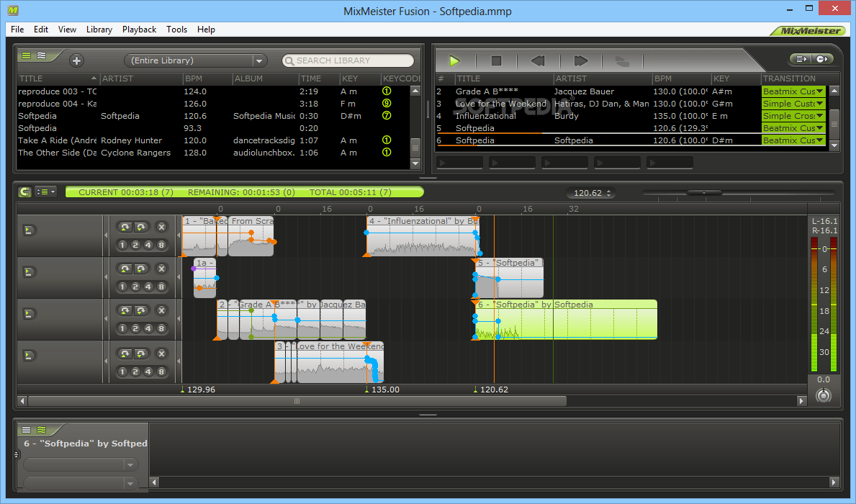Remove the Love for the Weekend track with X
The width and height of the screenshot is (856, 504).
click(x=161, y=354)
